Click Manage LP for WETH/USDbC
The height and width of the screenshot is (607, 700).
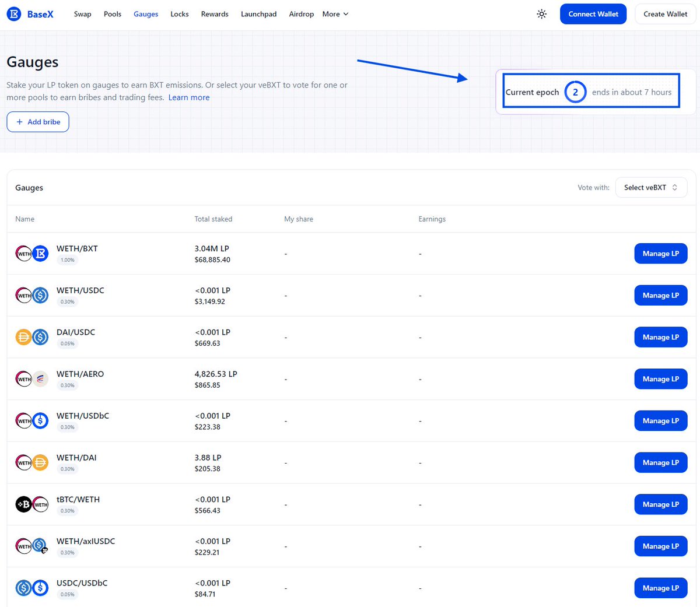point(661,421)
